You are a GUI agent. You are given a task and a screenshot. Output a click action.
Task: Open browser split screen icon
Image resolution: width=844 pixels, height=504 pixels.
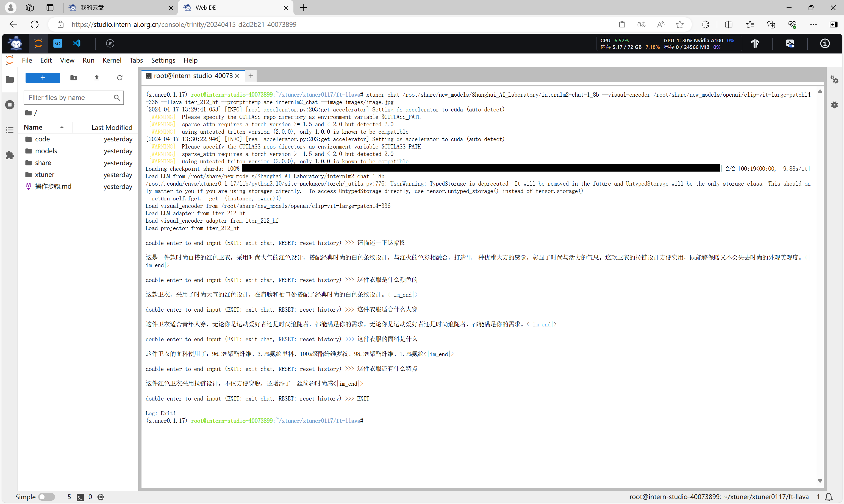coord(728,24)
